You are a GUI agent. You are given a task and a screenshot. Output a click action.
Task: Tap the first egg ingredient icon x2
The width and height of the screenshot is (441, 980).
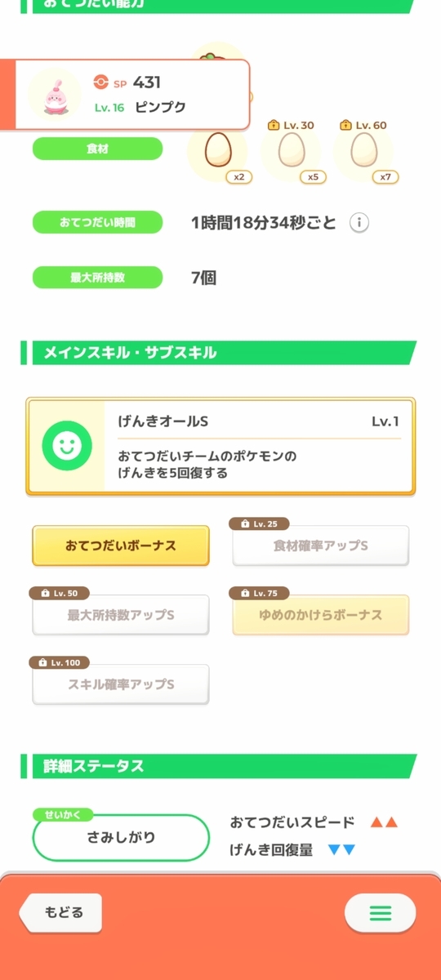point(218,152)
